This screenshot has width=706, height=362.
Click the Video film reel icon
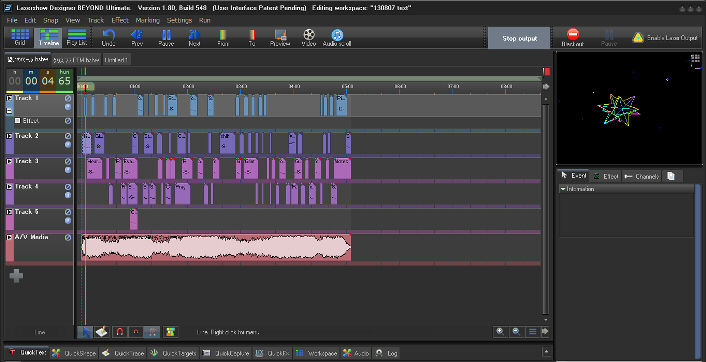click(309, 34)
